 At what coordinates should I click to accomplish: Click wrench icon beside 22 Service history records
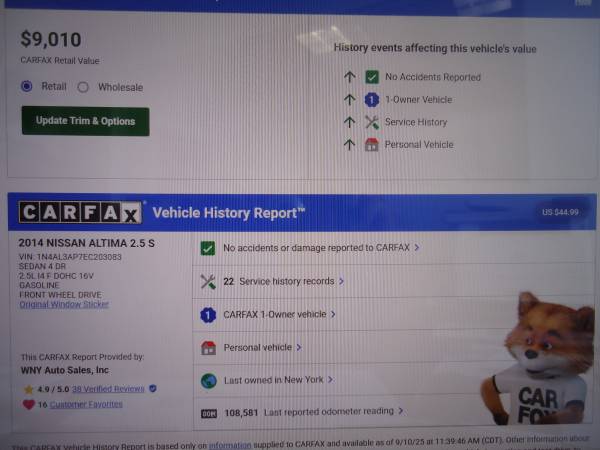pos(208,282)
